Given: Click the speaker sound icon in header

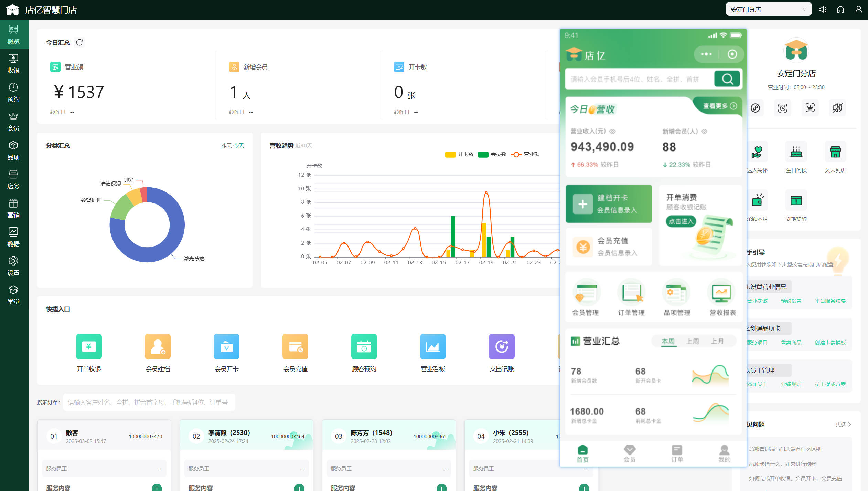Looking at the screenshot, I should pyautogui.click(x=822, y=9).
